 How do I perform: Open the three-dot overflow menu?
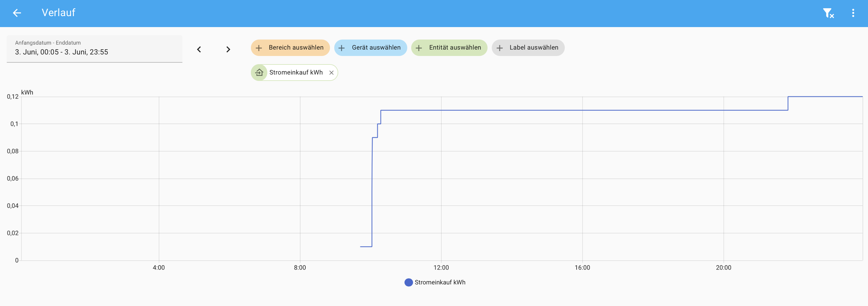pyautogui.click(x=853, y=13)
